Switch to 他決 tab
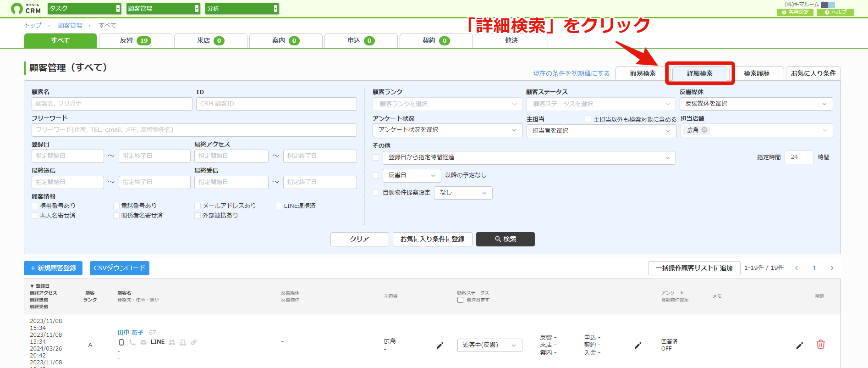Image resolution: width=868 pixels, height=368 pixels. tap(511, 40)
